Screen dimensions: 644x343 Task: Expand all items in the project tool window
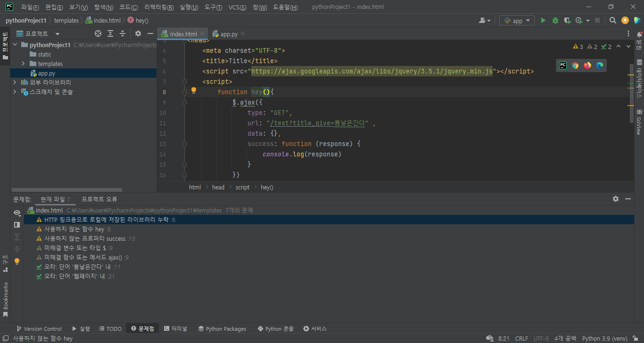[110, 33]
